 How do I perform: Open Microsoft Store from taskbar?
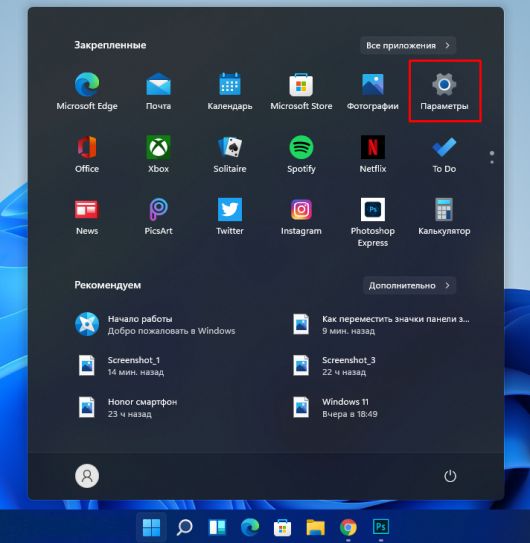tap(283, 527)
